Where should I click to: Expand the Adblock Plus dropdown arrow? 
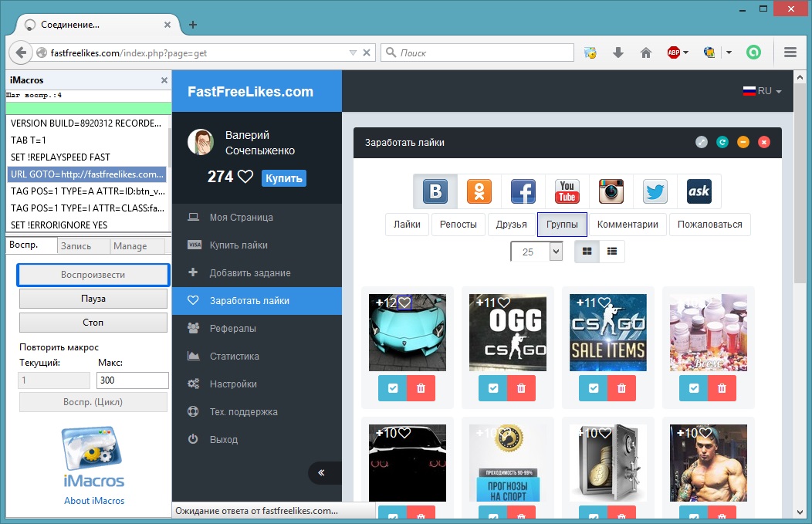686,52
